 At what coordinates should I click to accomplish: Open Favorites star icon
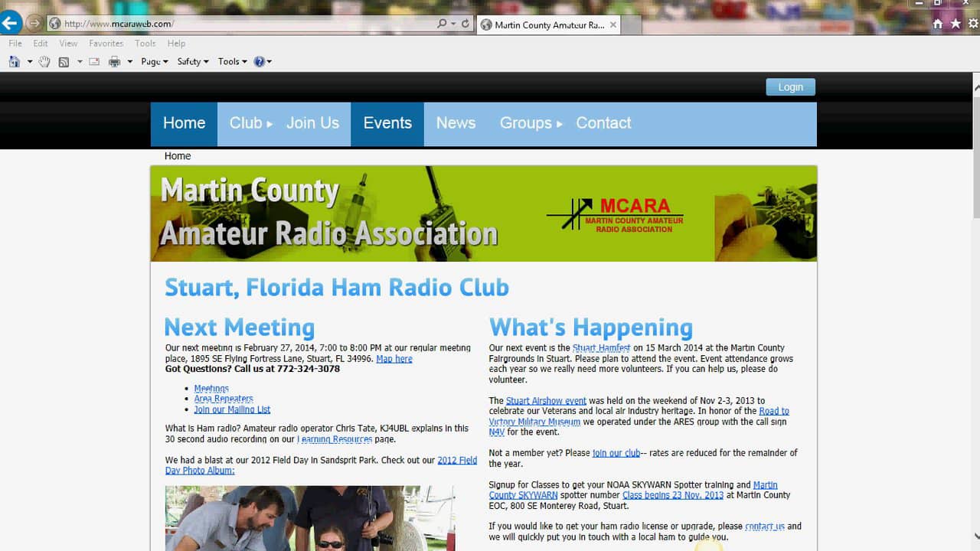pyautogui.click(x=955, y=24)
